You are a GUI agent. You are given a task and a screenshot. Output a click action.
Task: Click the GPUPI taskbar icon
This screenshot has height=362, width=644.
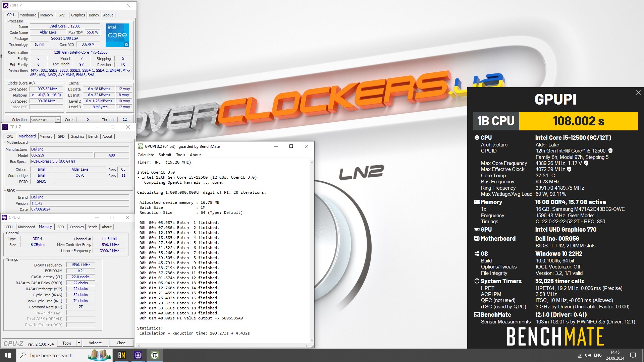[x=155, y=355]
